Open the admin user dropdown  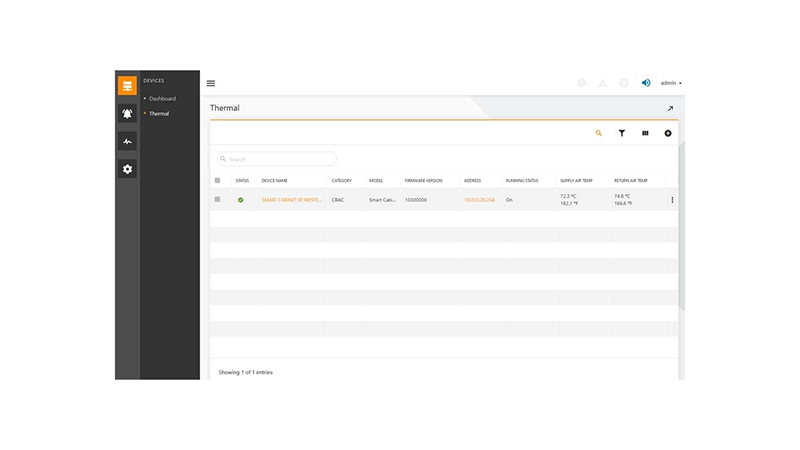[x=671, y=83]
